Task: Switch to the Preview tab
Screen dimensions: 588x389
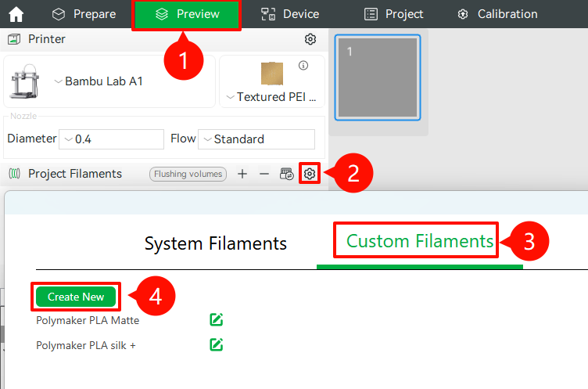Action: point(186,14)
